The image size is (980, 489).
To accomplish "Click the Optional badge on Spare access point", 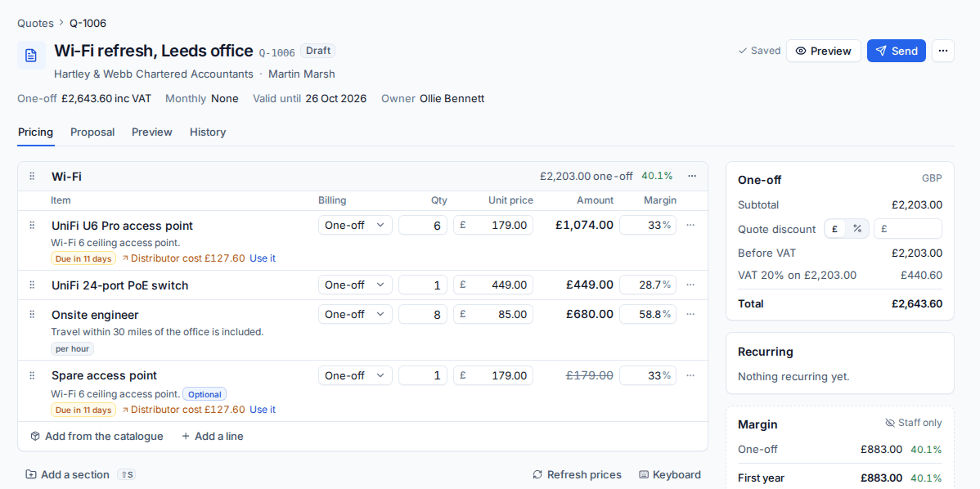I will point(205,394).
